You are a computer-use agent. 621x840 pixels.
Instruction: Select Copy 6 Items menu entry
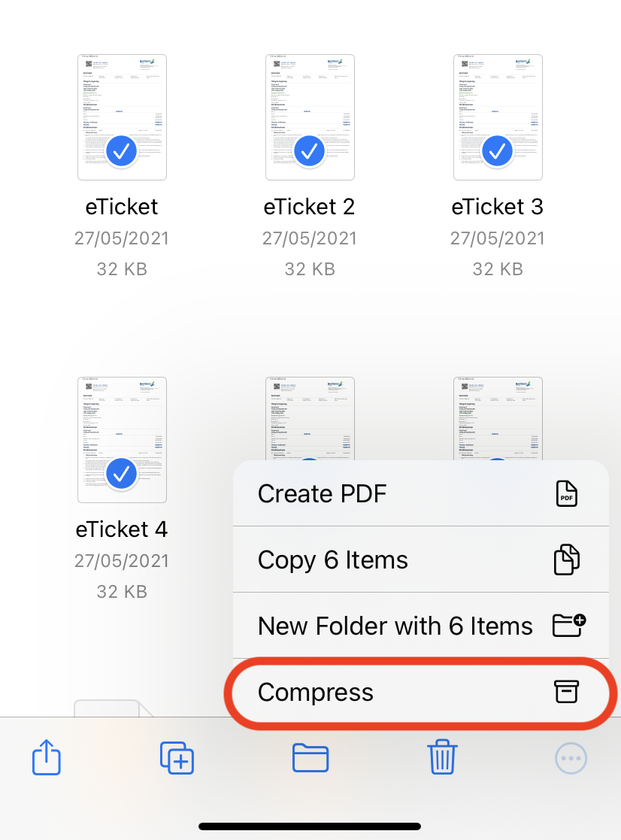[332, 559]
